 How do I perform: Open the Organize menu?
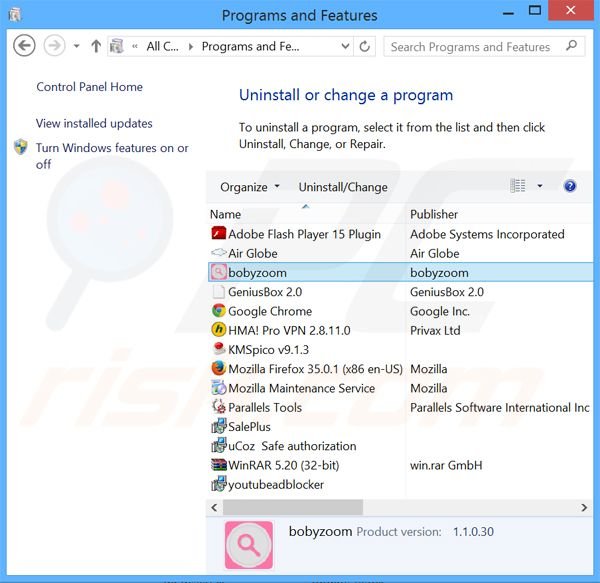click(x=249, y=187)
